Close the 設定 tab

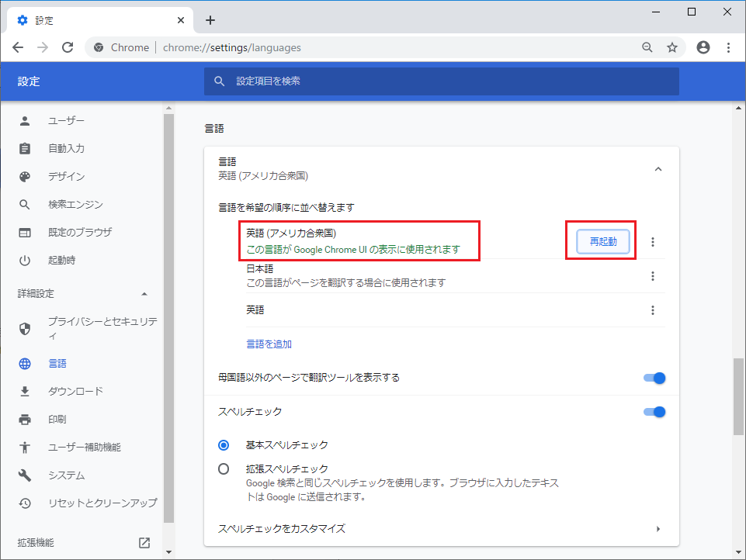pyautogui.click(x=181, y=20)
